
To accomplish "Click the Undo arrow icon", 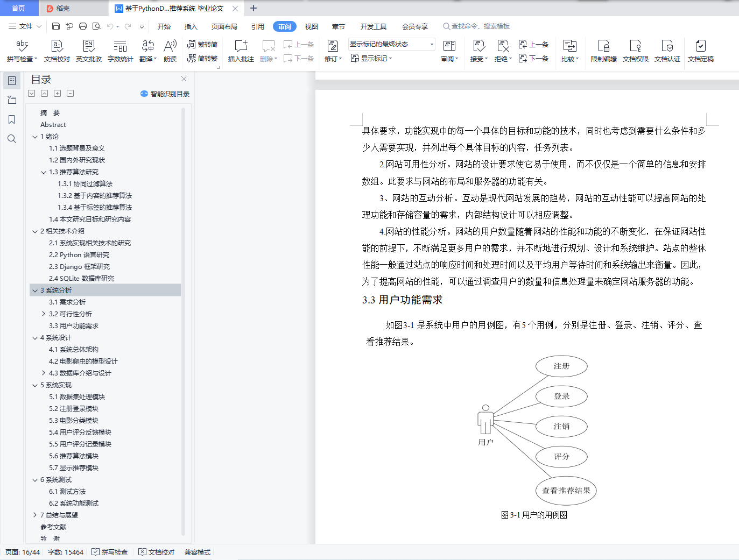I will click(110, 26).
